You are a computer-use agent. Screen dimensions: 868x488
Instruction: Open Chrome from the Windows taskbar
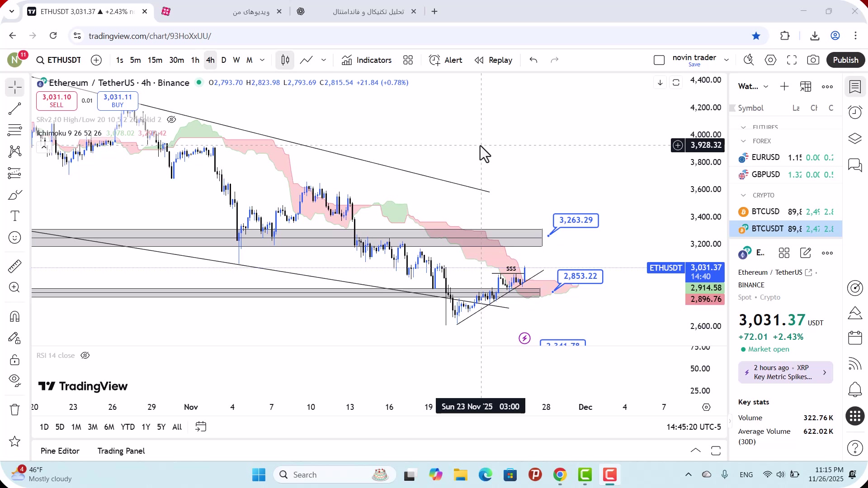click(560, 474)
